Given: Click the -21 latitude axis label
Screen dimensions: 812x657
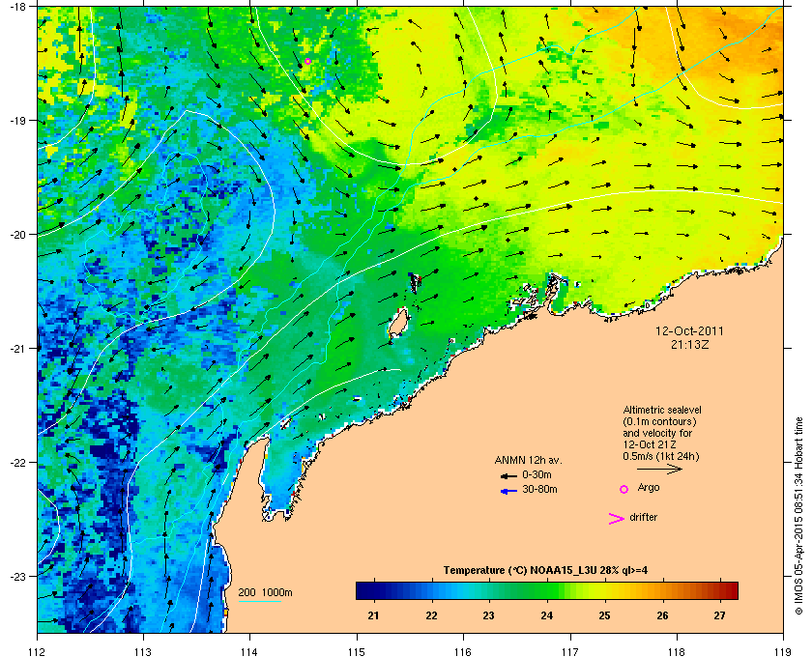Looking at the screenshot, I should tap(17, 348).
